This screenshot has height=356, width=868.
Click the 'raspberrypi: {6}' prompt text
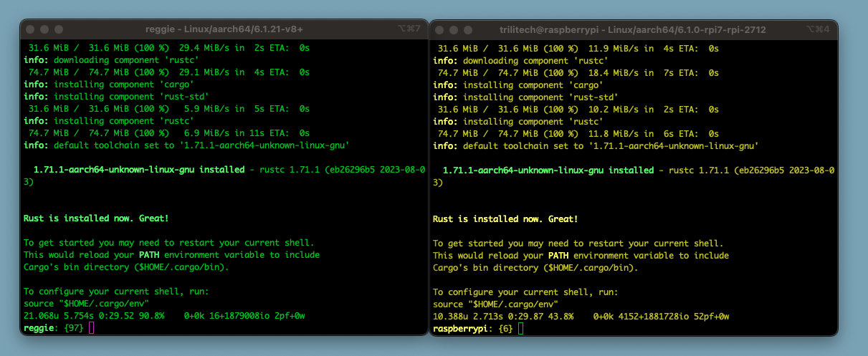[x=473, y=328]
